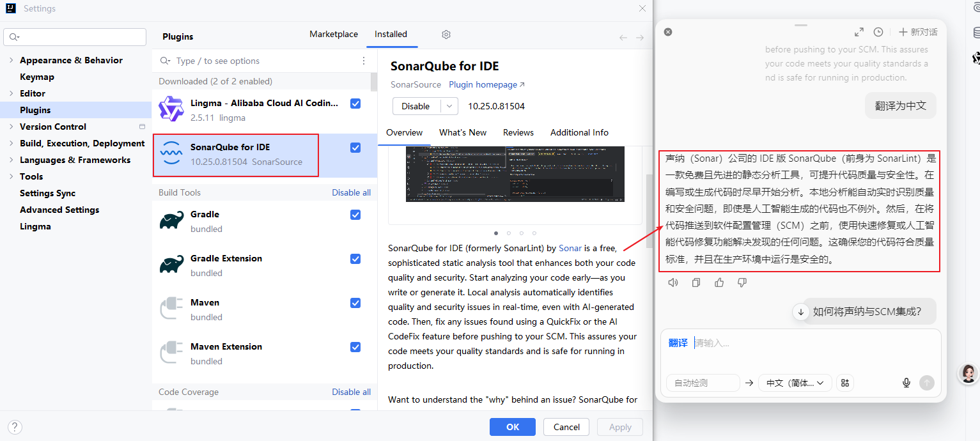Expand the Appearance & Behavior settings node

pyautogui.click(x=11, y=60)
